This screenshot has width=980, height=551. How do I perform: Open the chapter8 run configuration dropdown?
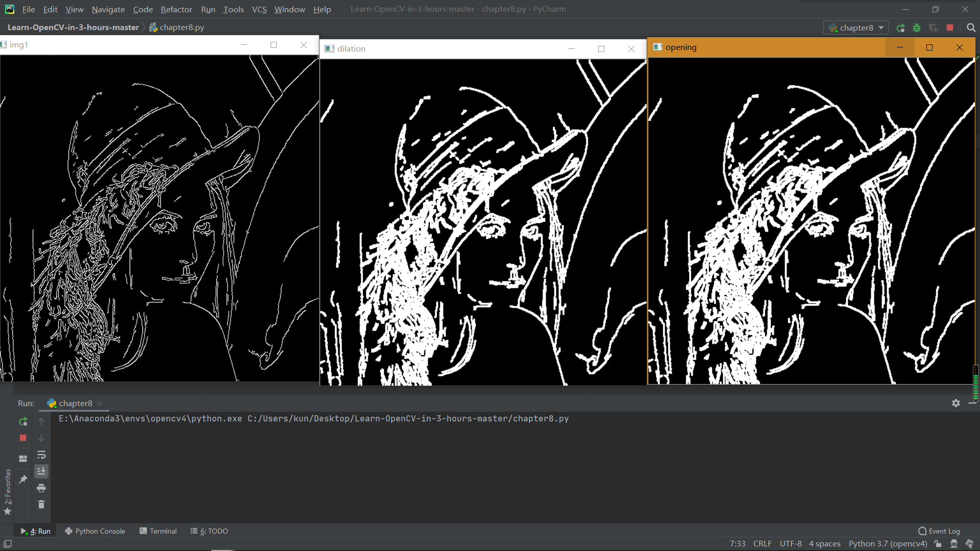[855, 28]
